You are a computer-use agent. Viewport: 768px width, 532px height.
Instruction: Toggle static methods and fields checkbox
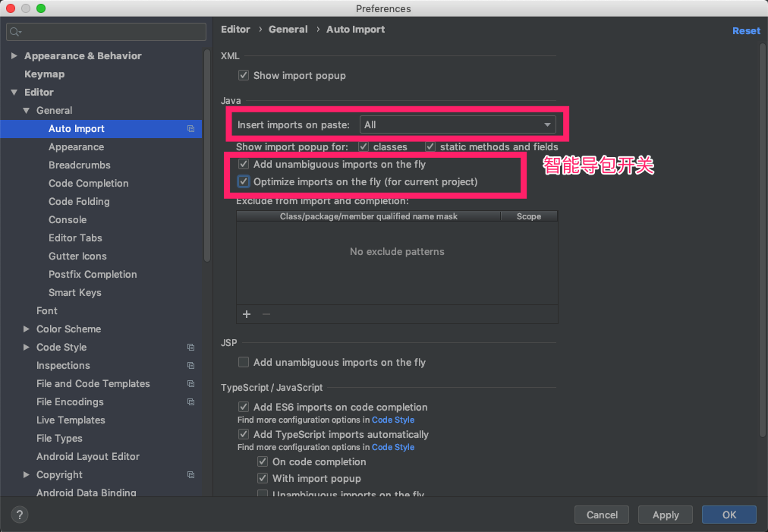click(x=430, y=146)
